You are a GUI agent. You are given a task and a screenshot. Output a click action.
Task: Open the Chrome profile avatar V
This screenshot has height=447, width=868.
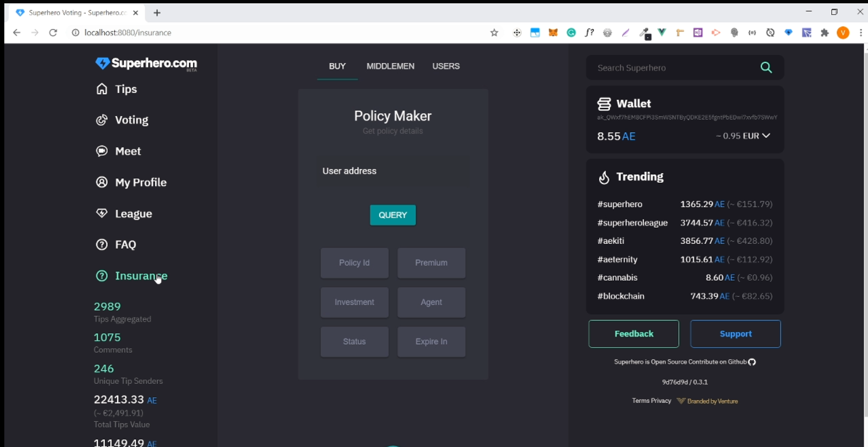tap(843, 33)
